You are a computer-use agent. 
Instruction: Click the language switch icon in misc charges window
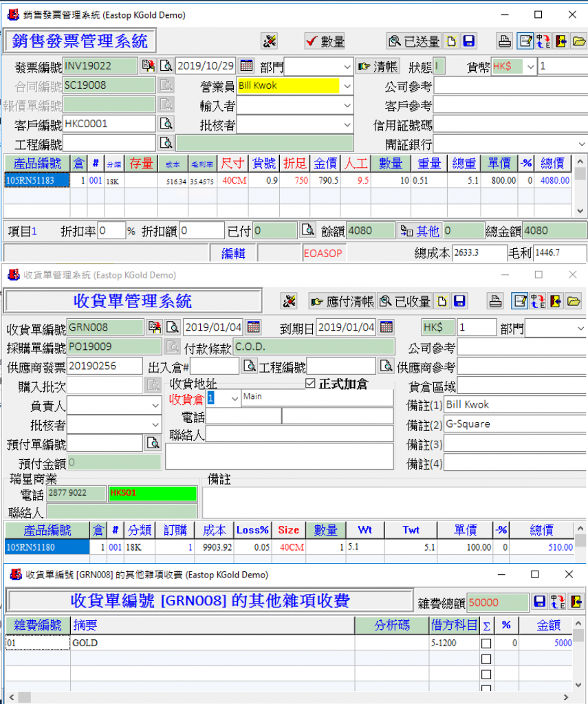click(x=558, y=602)
